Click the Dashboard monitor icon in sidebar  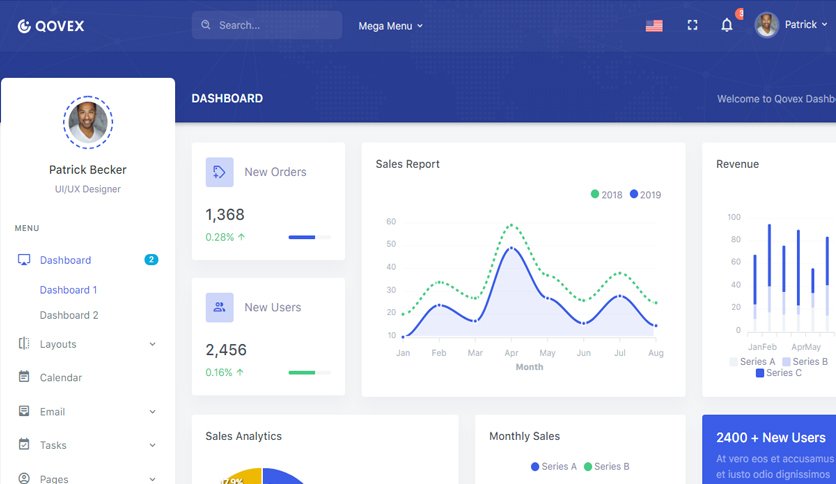coord(24,260)
